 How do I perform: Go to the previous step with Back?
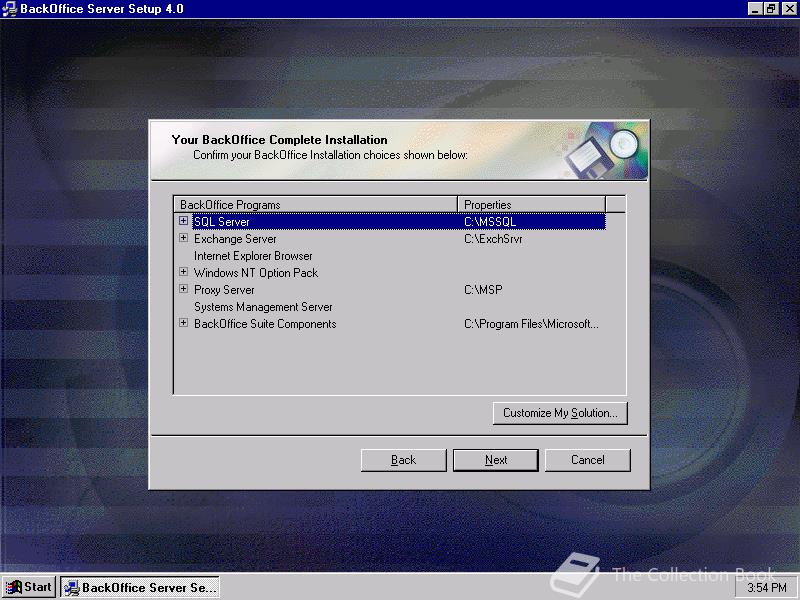tap(404, 460)
